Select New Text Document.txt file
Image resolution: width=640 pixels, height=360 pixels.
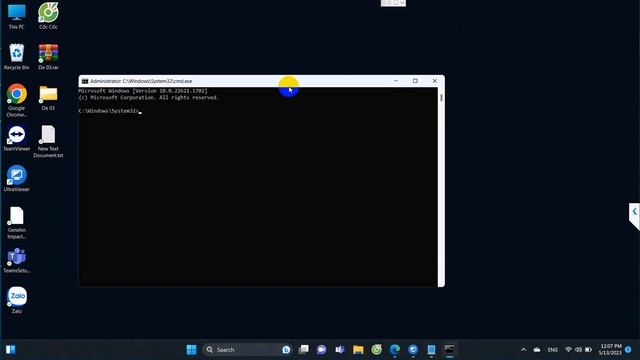(48, 141)
